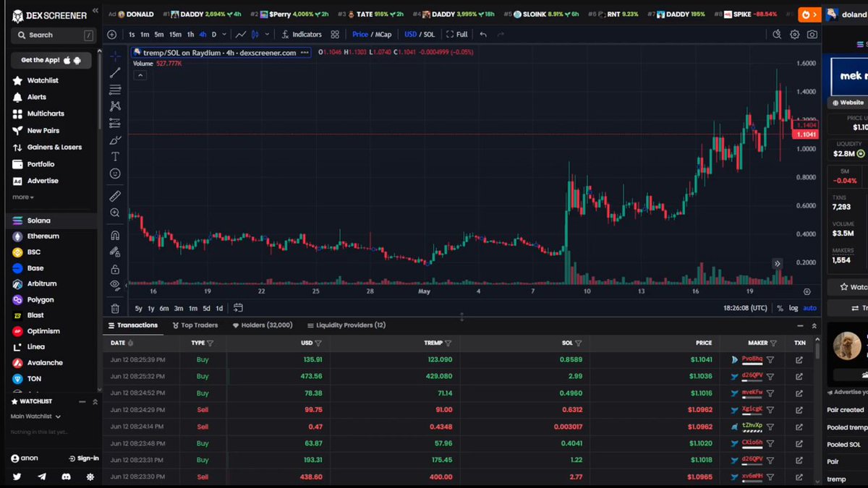
Task: Open chart quick search icon
Action: click(777, 34)
